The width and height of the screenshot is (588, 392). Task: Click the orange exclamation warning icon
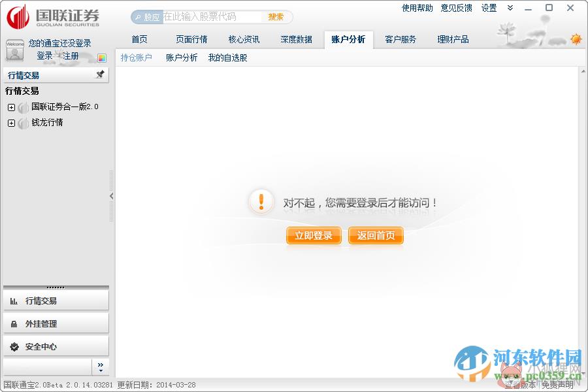coord(261,201)
